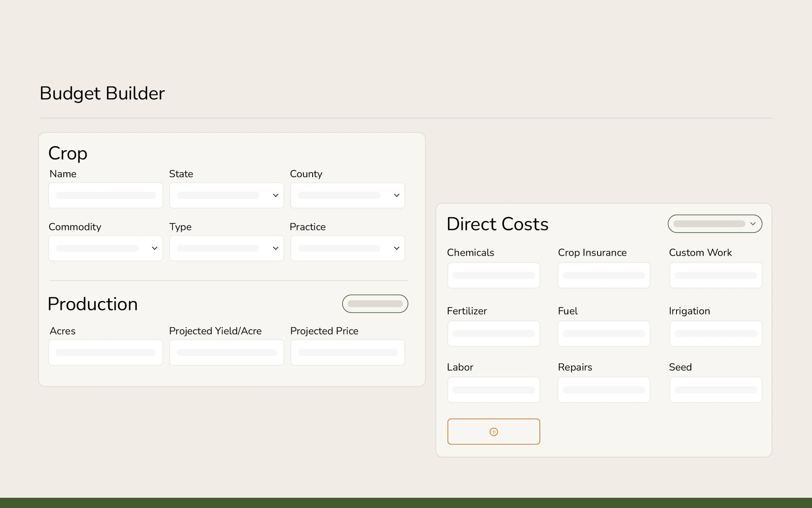Screen dimensions: 812x508
Task: Select the Labor cost field
Action: tap(493, 390)
